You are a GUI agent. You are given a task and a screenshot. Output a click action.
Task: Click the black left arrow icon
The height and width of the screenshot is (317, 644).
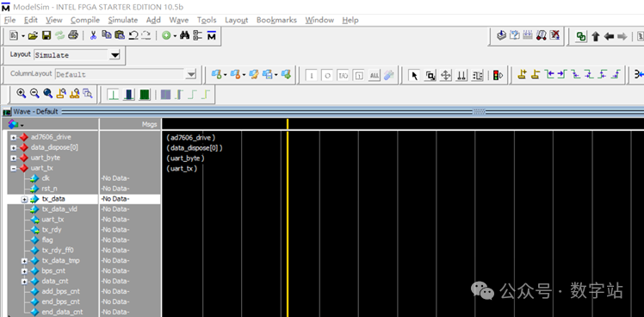[x=609, y=36]
